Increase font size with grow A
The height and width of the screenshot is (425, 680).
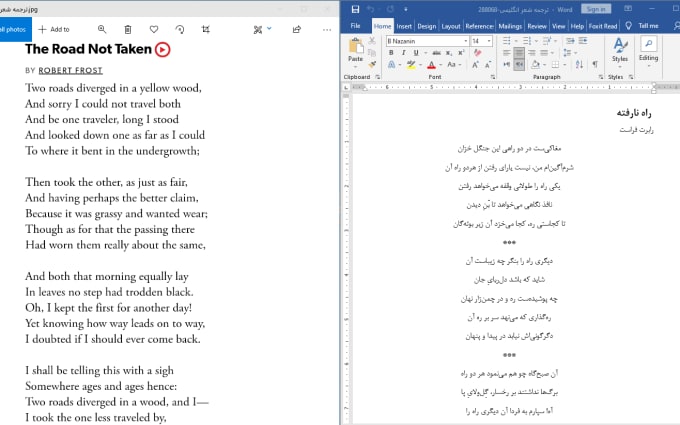(475, 65)
